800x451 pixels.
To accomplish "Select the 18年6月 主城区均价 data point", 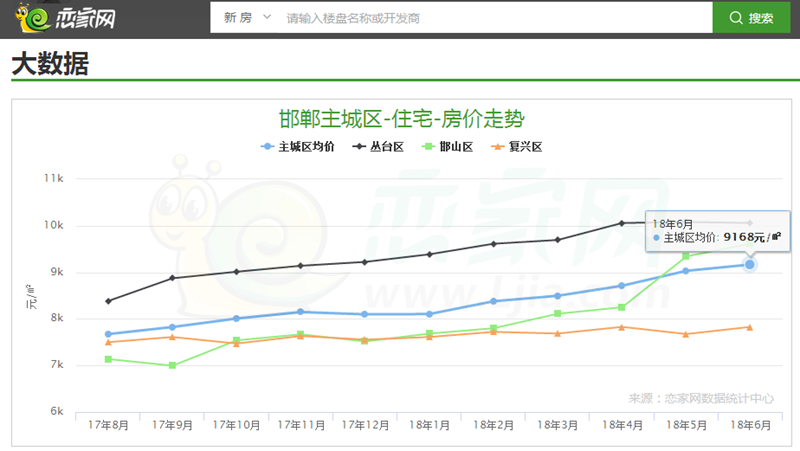I will pos(749,264).
